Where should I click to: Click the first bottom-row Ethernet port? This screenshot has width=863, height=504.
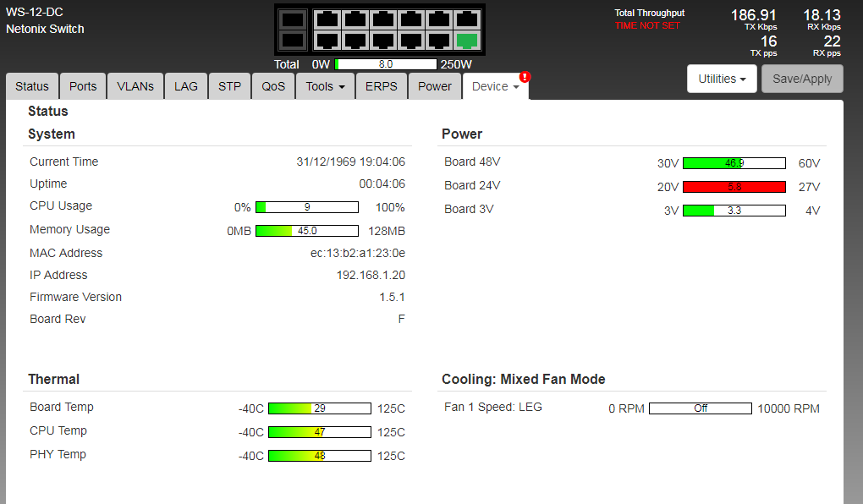(x=326, y=40)
